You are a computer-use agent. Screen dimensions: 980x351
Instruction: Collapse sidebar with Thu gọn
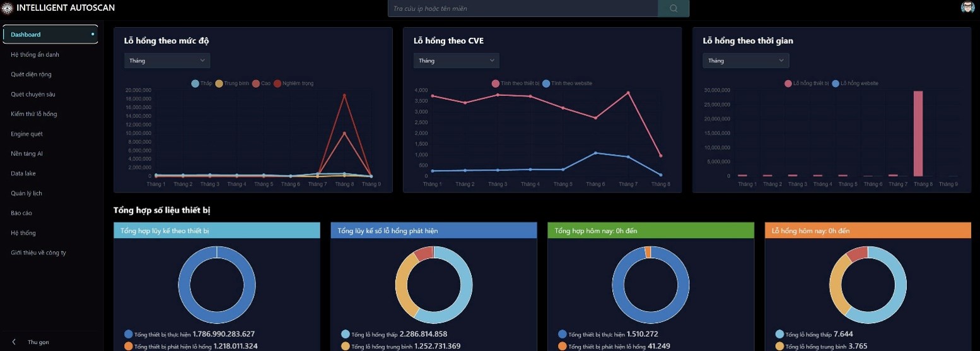[38, 342]
